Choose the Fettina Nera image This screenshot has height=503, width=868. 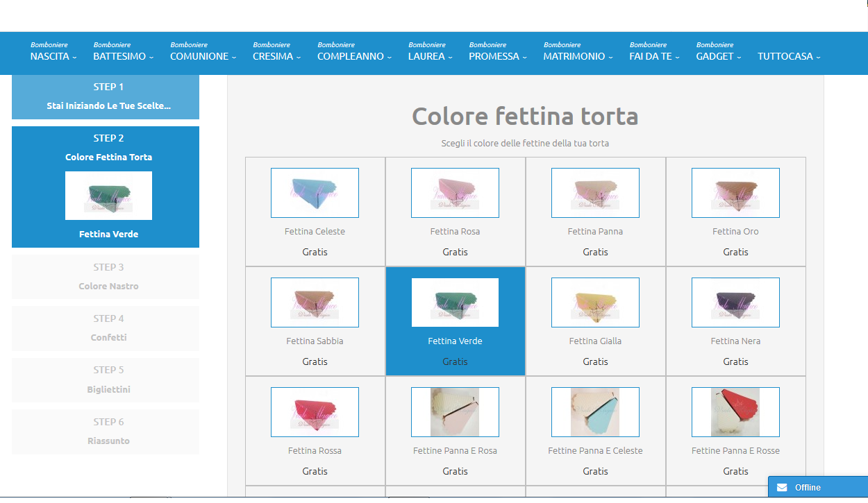coord(735,302)
